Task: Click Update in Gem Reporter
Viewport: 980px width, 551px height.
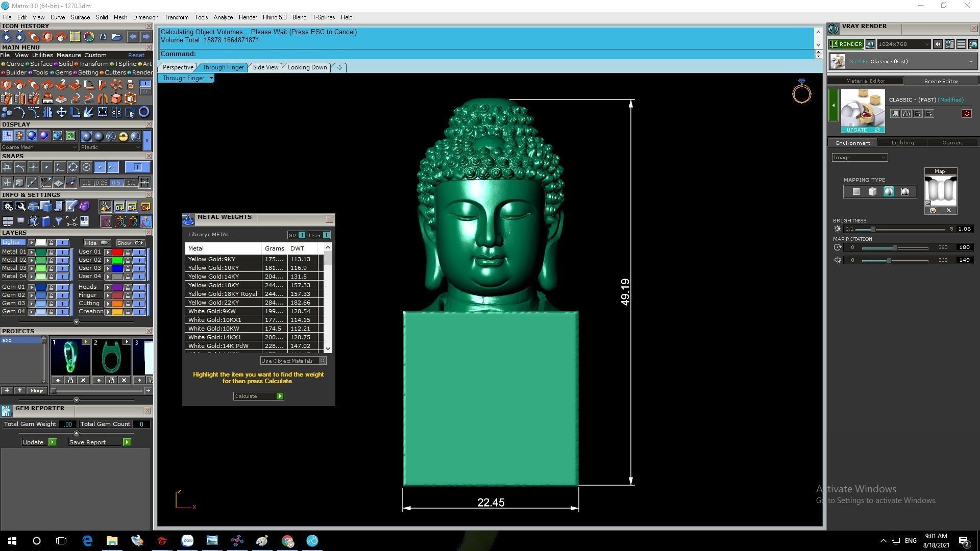Action: tap(39, 442)
